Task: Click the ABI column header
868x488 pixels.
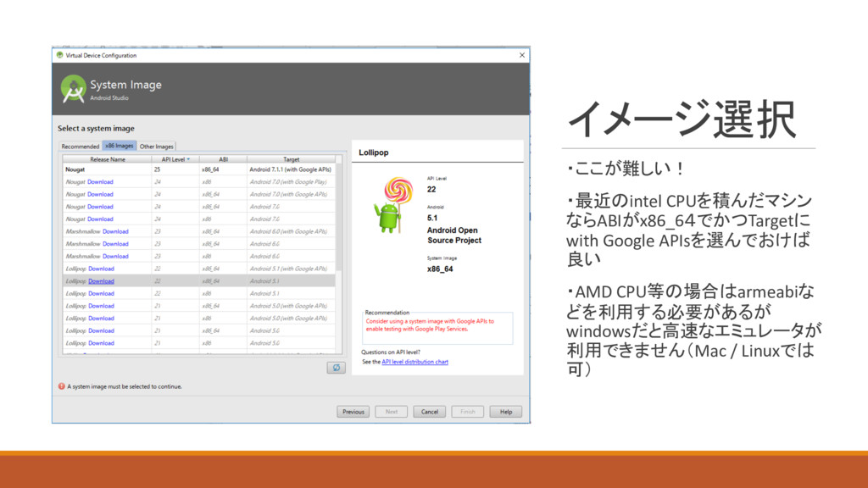Action: coord(223,159)
